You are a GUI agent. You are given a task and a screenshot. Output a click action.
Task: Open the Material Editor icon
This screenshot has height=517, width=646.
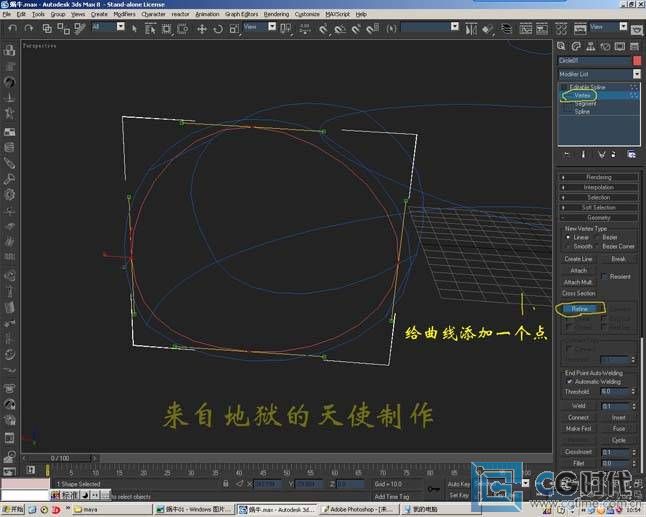coord(561,29)
